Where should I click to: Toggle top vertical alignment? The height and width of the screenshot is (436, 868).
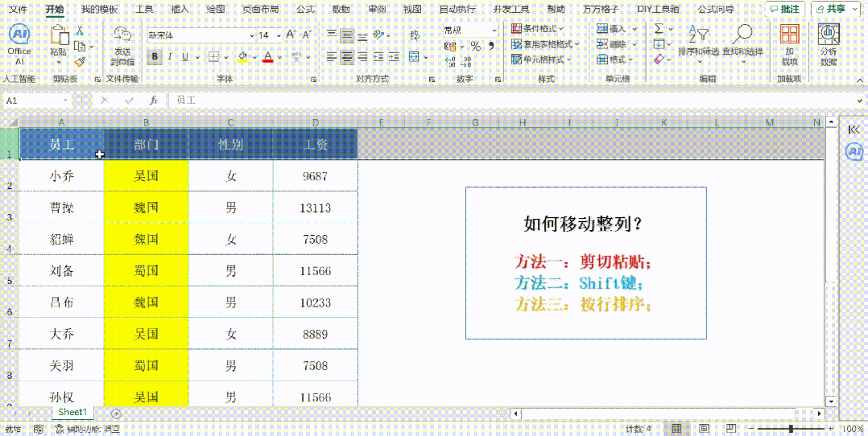pos(332,35)
